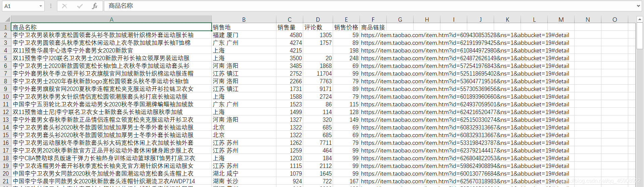Select column G header
644x187 pixels.
pyautogui.click(x=400, y=19)
